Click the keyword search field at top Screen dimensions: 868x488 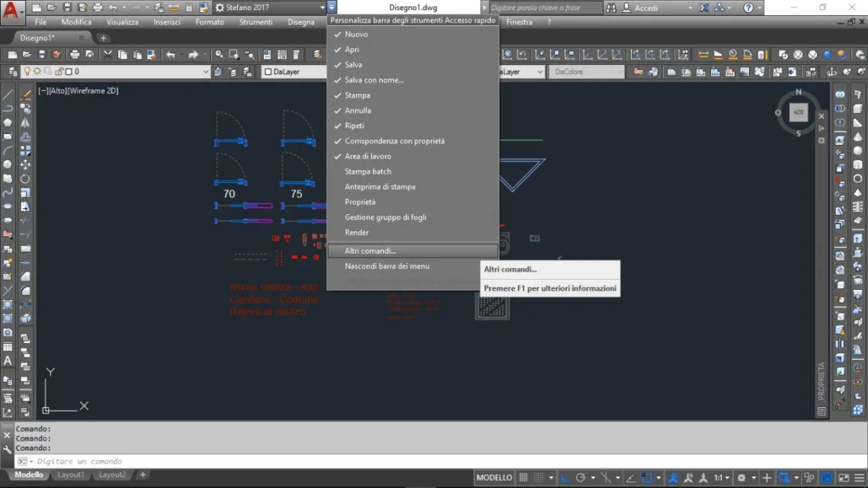pos(545,8)
